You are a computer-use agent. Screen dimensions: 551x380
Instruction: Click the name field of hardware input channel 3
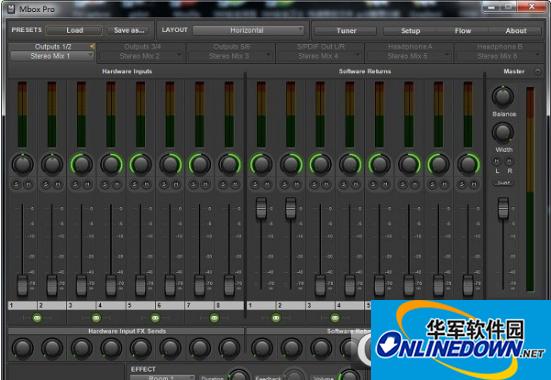point(81,305)
